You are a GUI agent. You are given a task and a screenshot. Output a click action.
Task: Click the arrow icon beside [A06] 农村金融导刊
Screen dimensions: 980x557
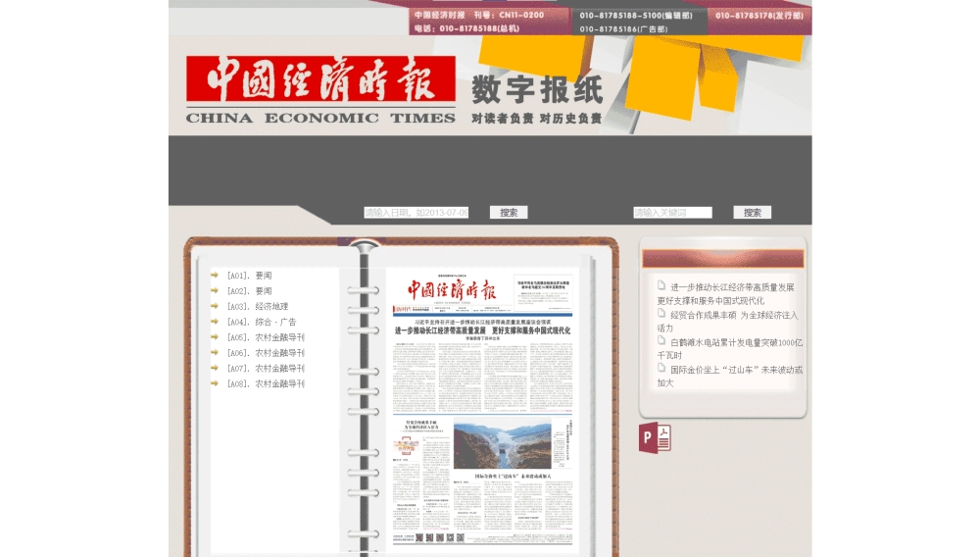(215, 353)
